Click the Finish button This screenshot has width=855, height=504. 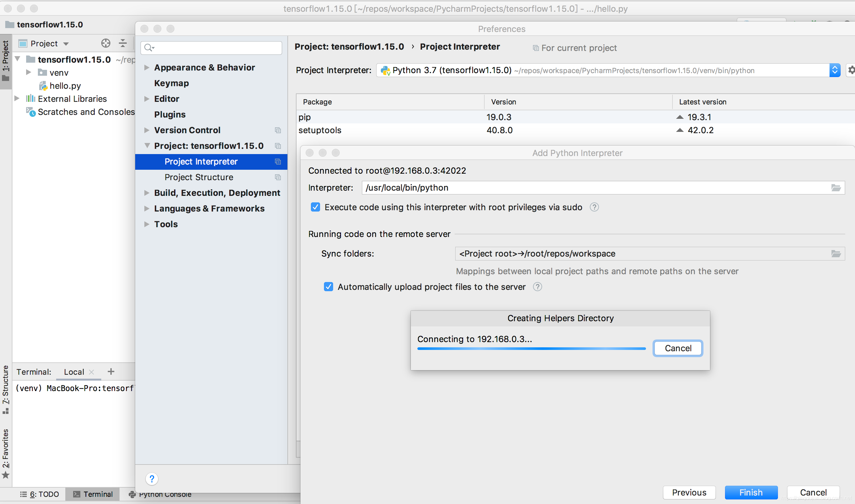pos(751,493)
